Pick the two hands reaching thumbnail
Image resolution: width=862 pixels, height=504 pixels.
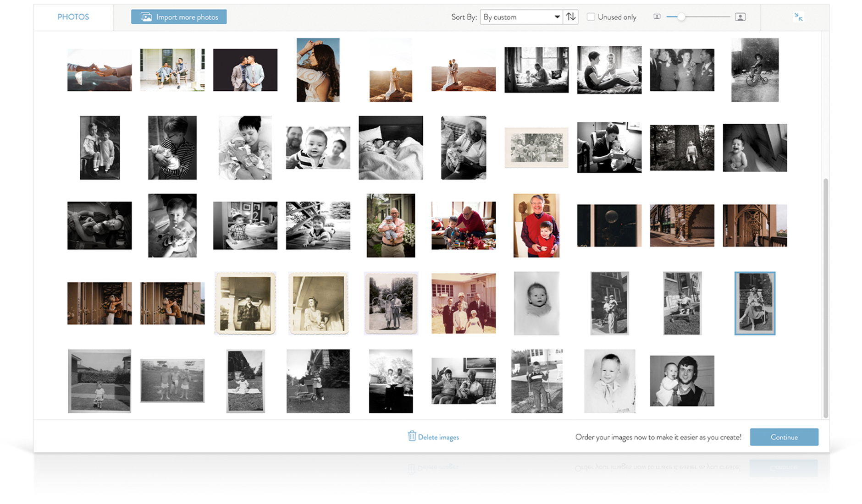coord(99,70)
